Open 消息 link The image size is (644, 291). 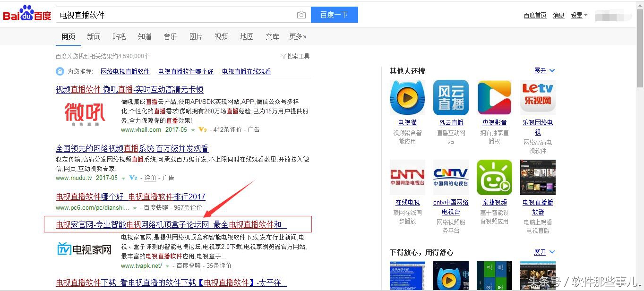[x=559, y=15]
